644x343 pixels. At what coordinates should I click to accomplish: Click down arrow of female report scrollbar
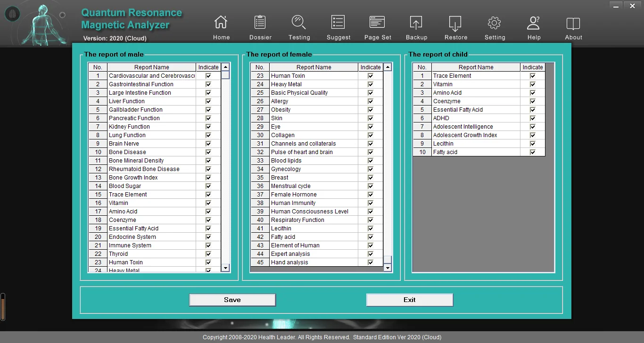click(x=388, y=268)
